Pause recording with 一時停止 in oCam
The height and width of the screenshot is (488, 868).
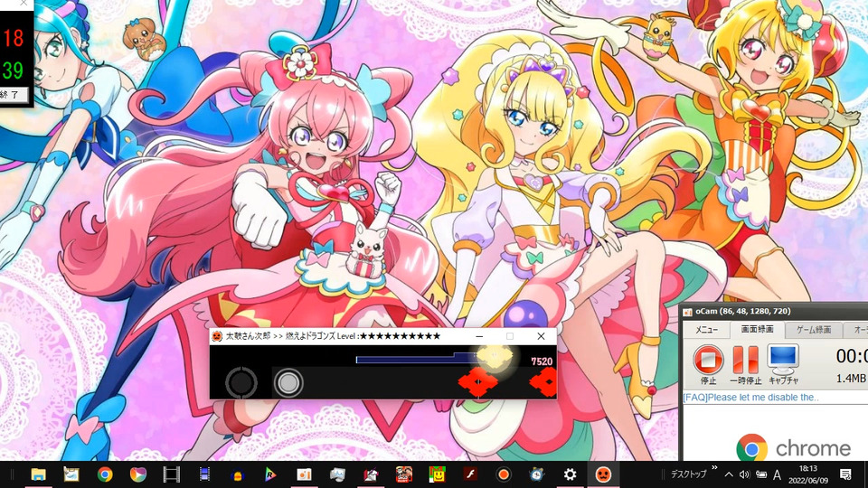(x=745, y=364)
